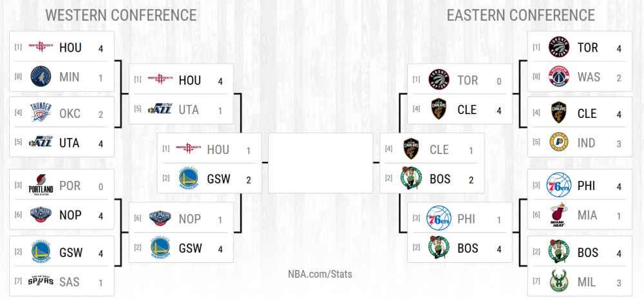Select 76ers logo in the PHI–MIA matchup

point(558,187)
